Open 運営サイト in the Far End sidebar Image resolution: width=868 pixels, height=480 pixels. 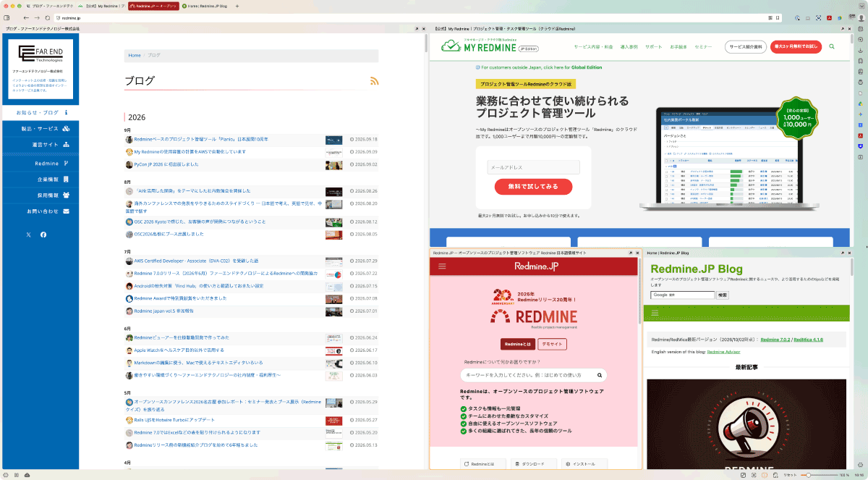[x=41, y=145]
